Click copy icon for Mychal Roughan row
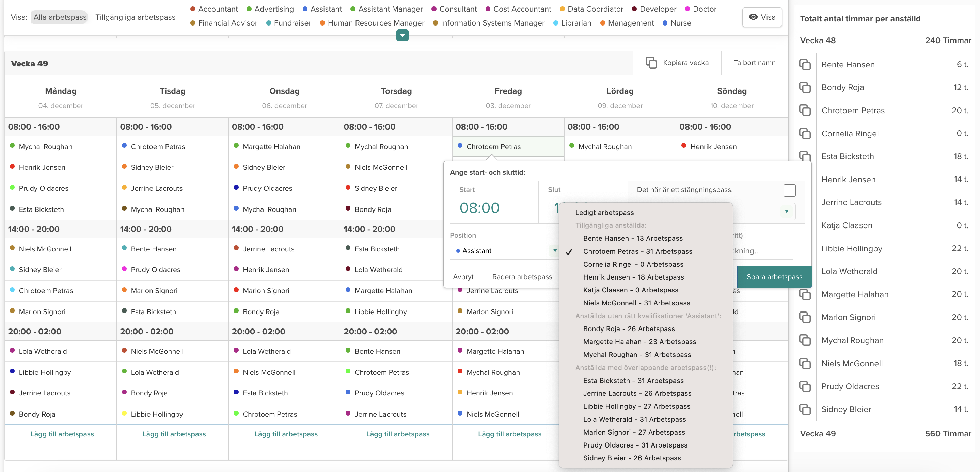The height and width of the screenshot is (472, 980). click(x=805, y=340)
